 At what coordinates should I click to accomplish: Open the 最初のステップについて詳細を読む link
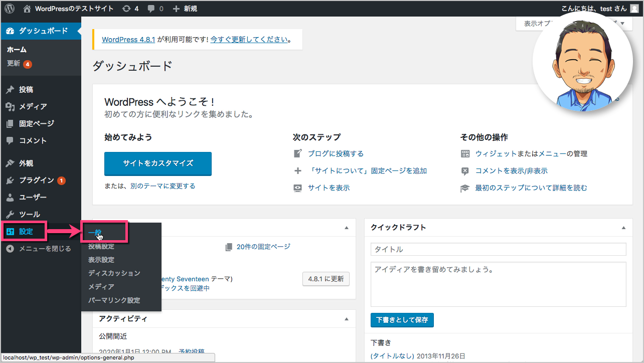coord(531,188)
